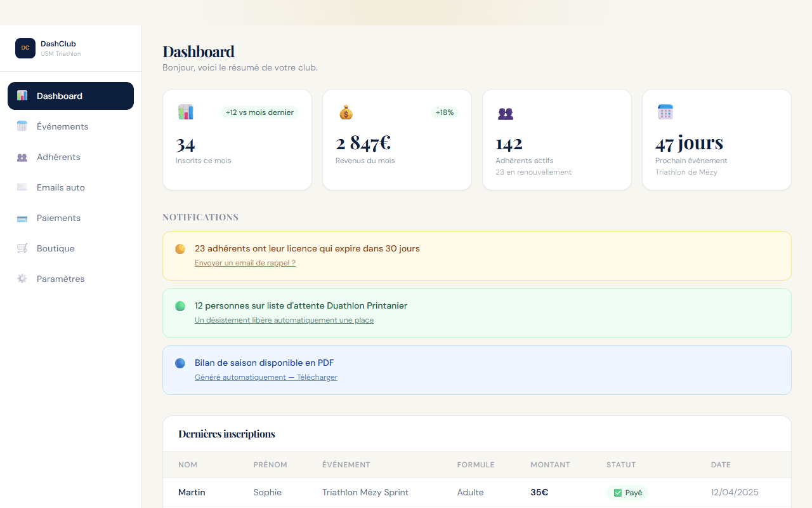This screenshot has height=508, width=812.
Task: Click the ÉVÉNEMENT column header
Action: pyautogui.click(x=346, y=465)
